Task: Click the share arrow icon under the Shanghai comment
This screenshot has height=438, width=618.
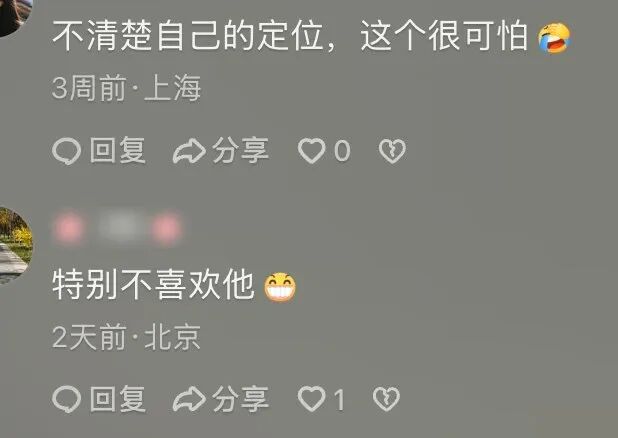Action: pyautogui.click(x=189, y=151)
